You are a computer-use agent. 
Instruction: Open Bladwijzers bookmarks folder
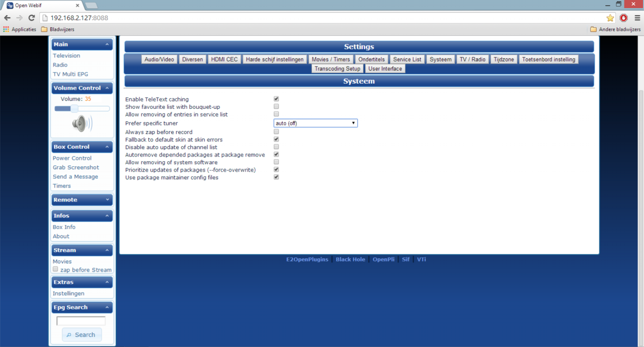coord(58,29)
